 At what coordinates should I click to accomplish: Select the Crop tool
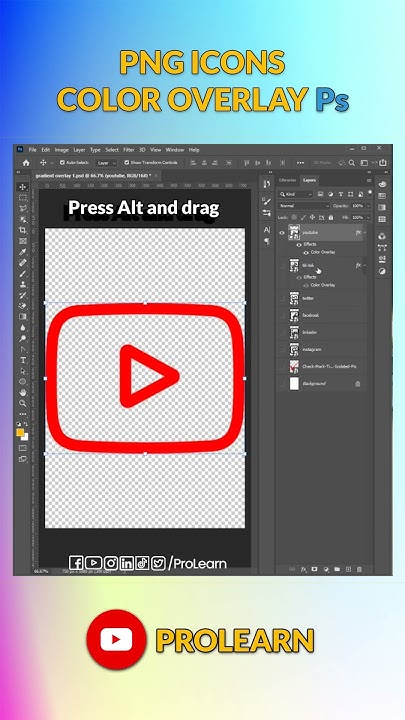pyautogui.click(x=22, y=230)
